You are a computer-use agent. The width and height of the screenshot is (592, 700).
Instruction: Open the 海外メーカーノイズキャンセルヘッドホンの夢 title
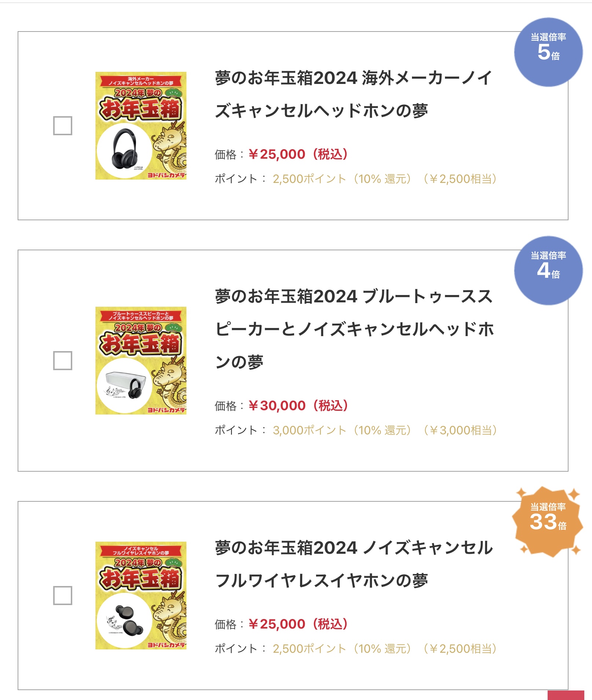tap(354, 94)
